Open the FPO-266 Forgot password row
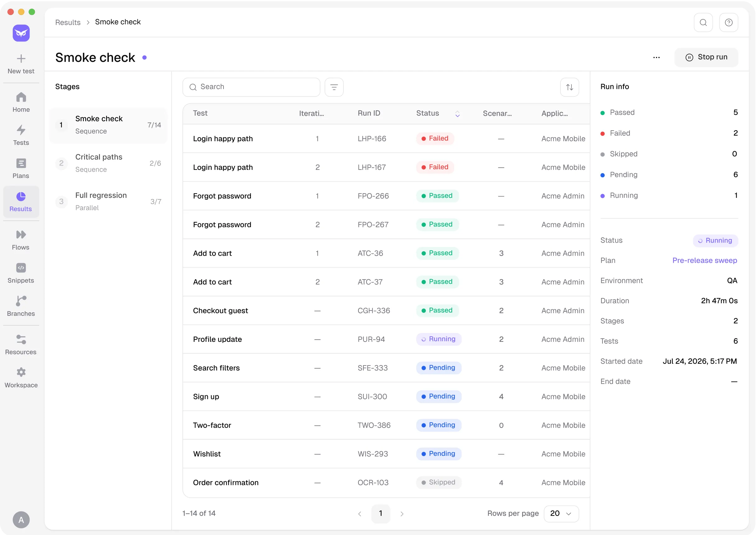 [x=386, y=196]
